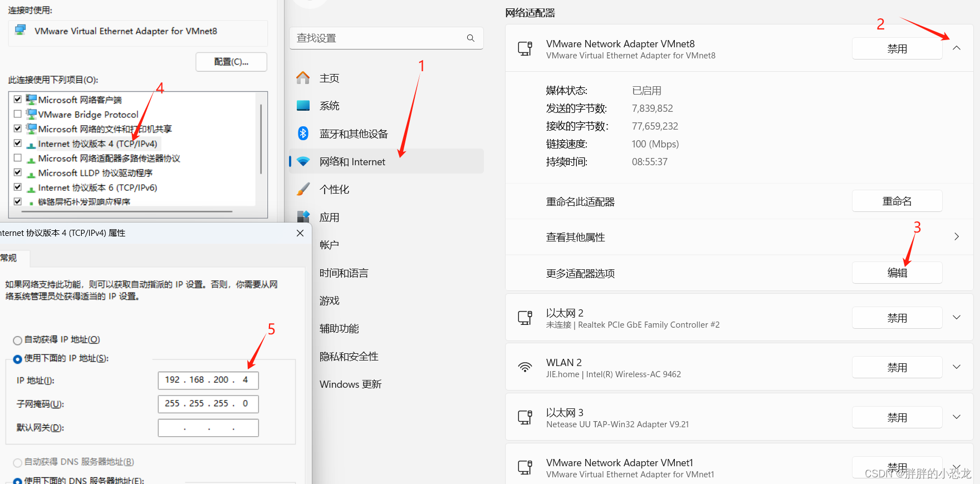Check Microsoft 网络适配器多路传送器协议 checkbox

click(x=18, y=157)
